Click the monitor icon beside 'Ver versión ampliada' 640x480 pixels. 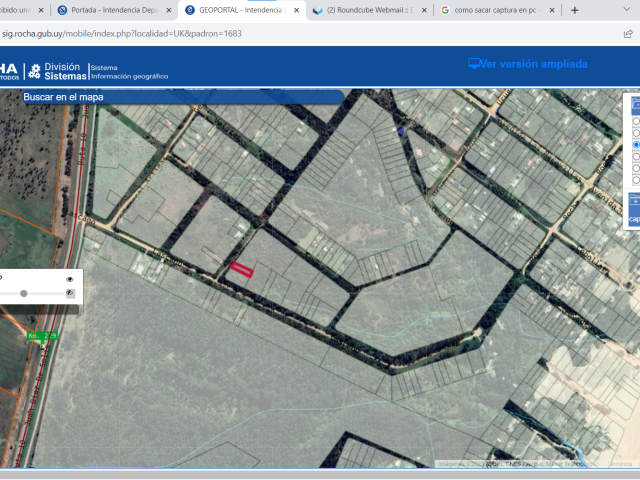474,64
